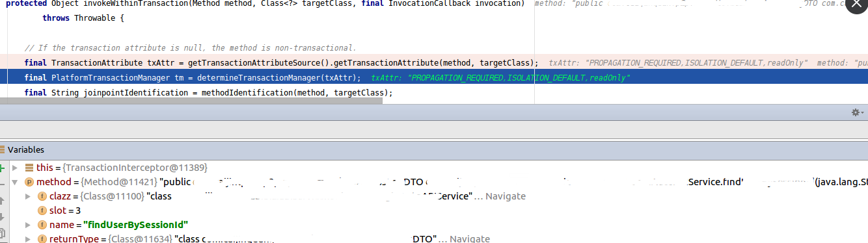Click the green plus new watch icon
This screenshot has height=243, width=868.
[2, 168]
